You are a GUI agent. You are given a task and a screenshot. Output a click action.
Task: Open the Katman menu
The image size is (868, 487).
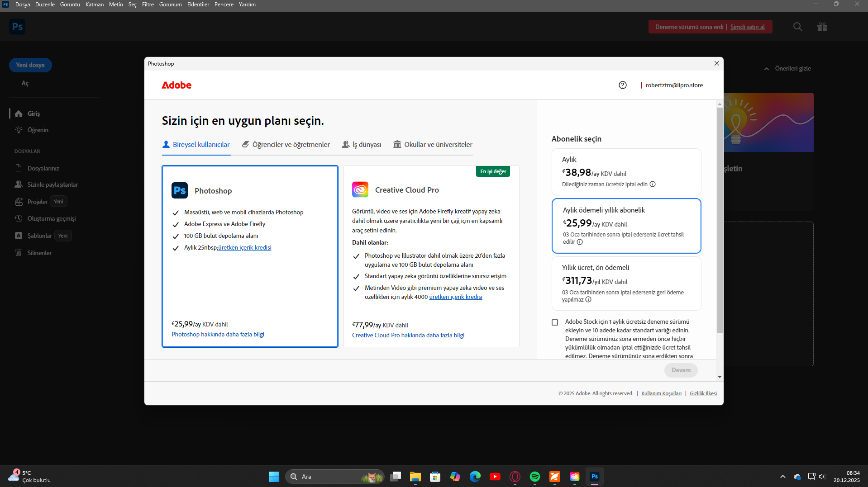95,5
